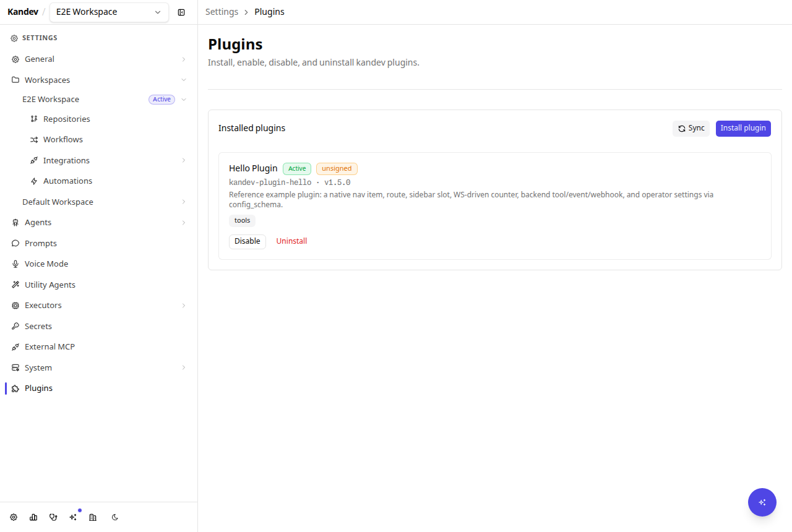Image resolution: width=792 pixels, height=532 pixels.
Task: Expand the General section chevron
Action: click(x=184, y=59)
